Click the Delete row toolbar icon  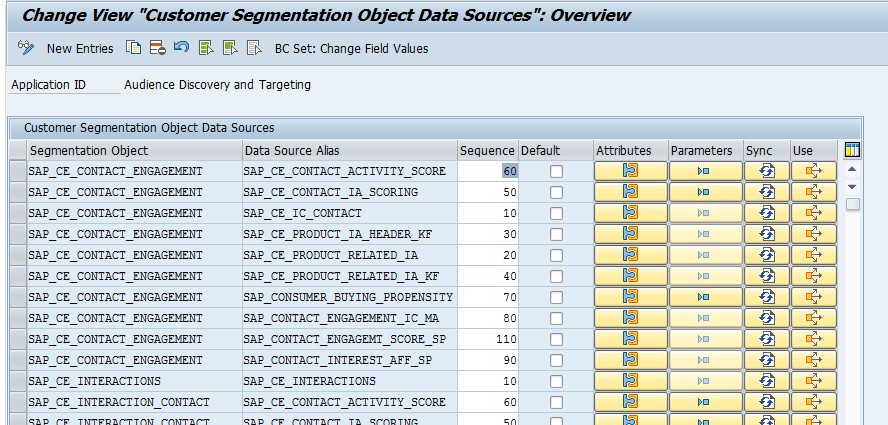tap(157, 48)
